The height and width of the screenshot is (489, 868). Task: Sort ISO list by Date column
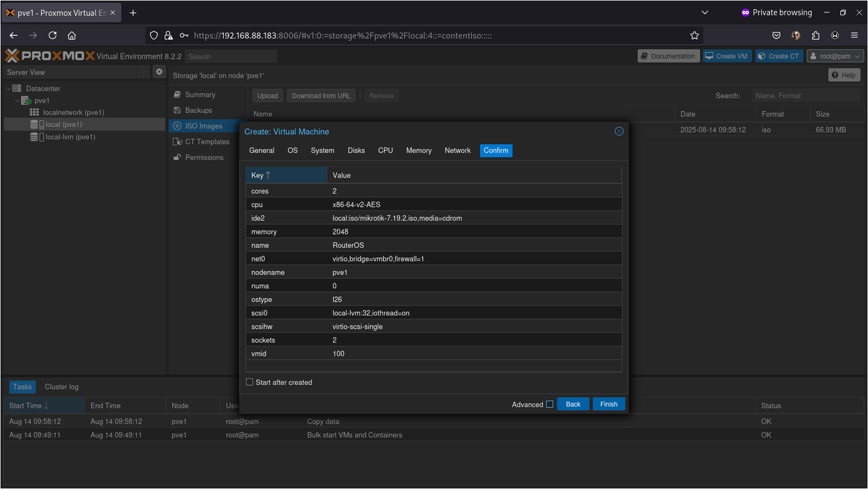715,114
